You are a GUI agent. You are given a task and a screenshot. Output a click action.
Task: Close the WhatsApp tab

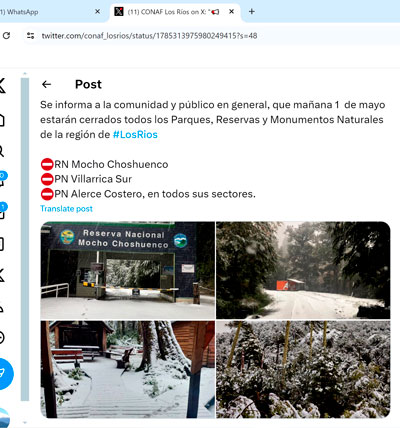(97, 12)
